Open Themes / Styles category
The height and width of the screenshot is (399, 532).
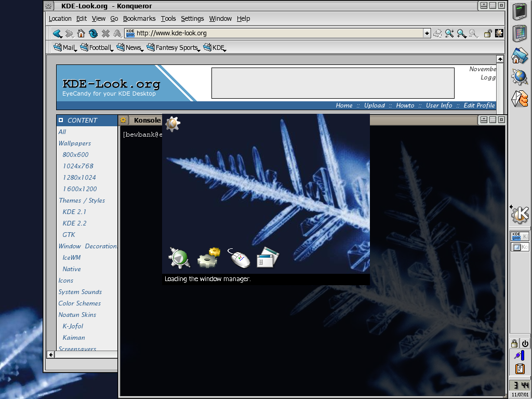pyautogui.click(x=82, y=201)
